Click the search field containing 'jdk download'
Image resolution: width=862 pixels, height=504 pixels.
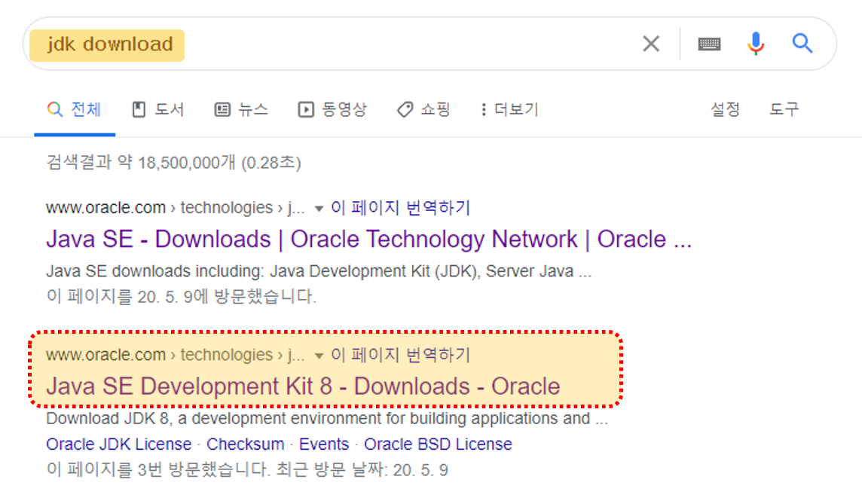[429, 44]
